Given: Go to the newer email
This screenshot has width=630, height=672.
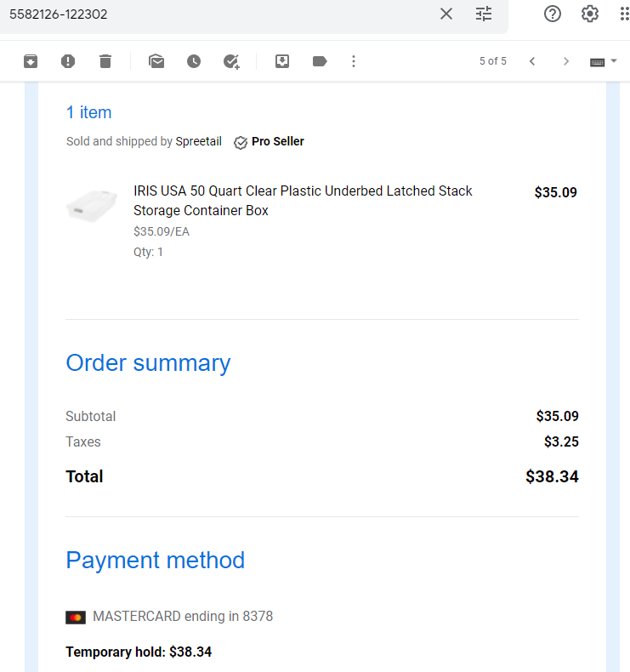Looking at the screenshot, I should point(532,61).
